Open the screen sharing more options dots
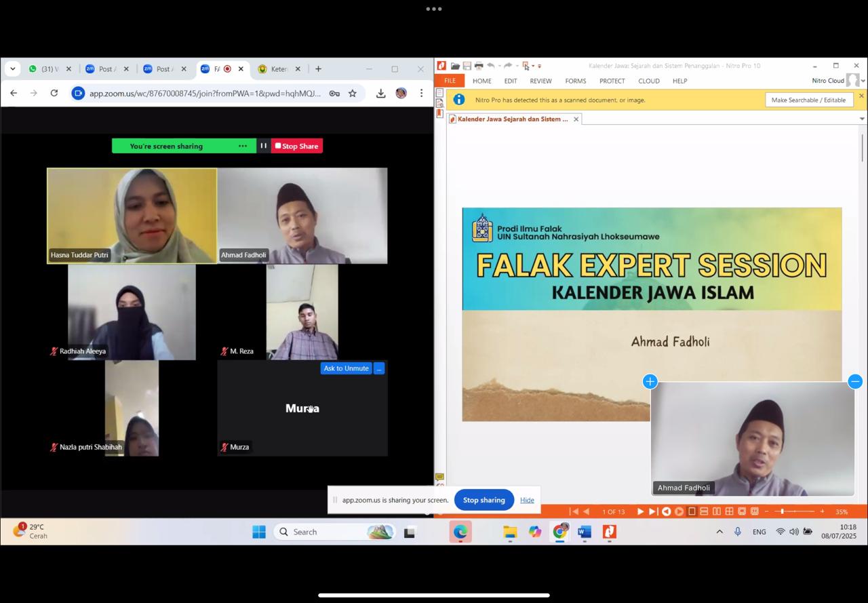 click(x=242, y=146)
